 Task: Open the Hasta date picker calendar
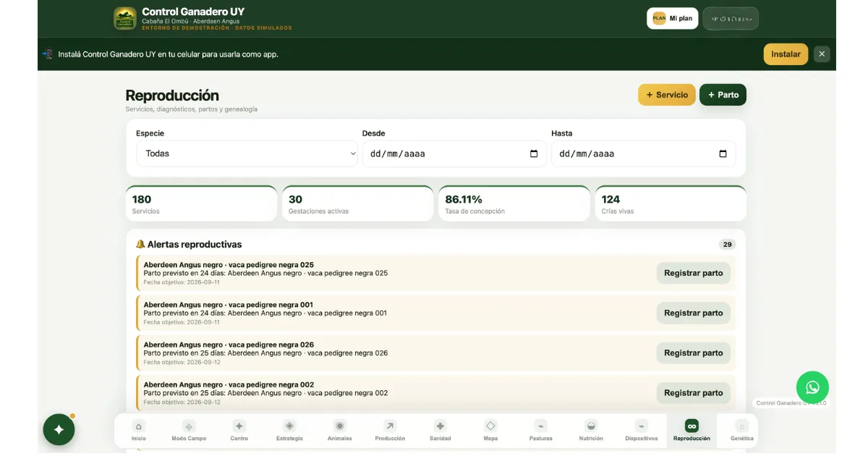(723, 153)
